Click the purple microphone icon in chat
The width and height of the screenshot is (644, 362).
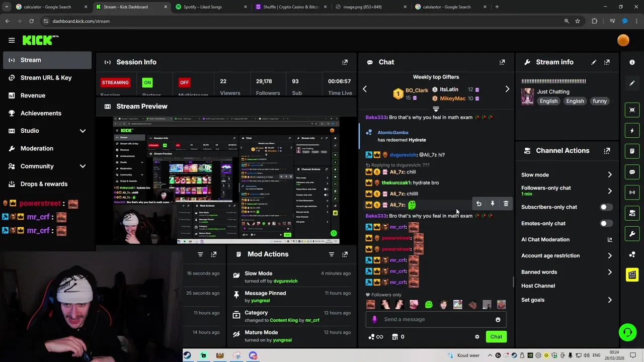pyautogui.click(x=374, y=319)
